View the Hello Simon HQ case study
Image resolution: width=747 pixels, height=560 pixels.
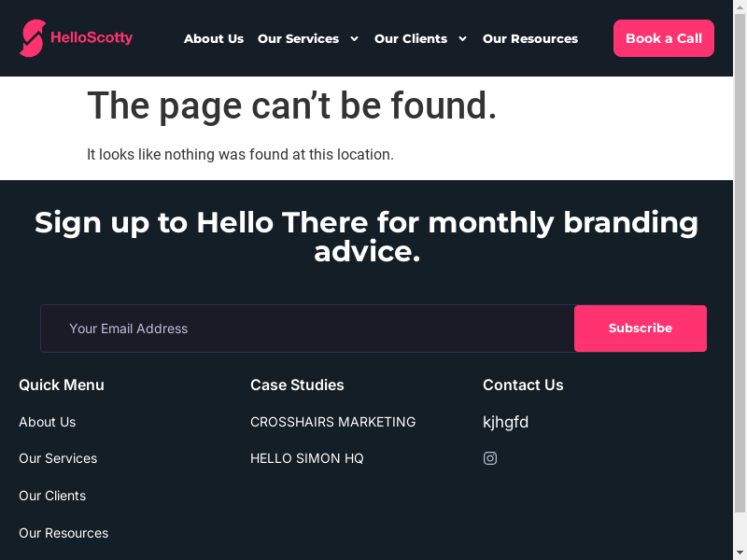pyautogui.click(x=307, y=458)
